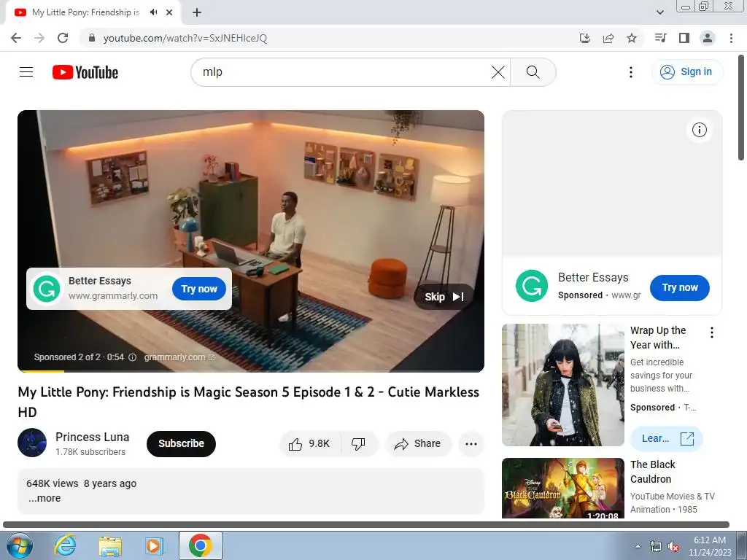
Task: Toggle Chrome side panel
Action: click(x=684, y=38)
